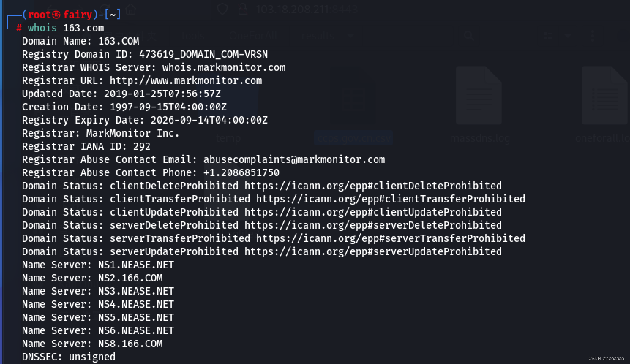Open the icann.org clientDeleteProhibited link
630x364 pixels.
373,186
